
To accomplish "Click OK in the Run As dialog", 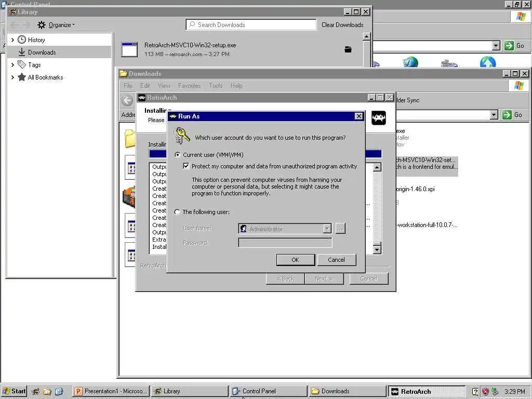I will (x=295, y=260).
